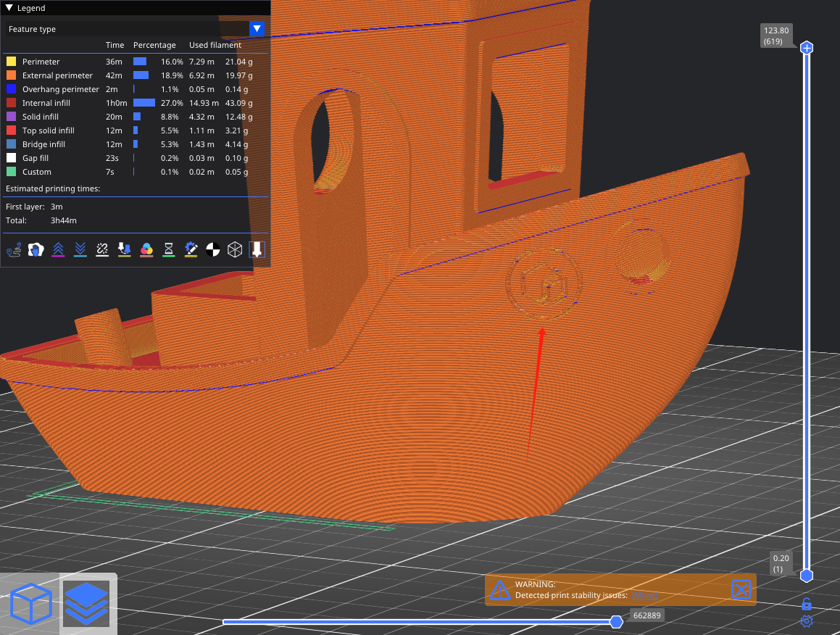Toggle pause print markers (hourglass icon)
Screen dimensions: 840x635
[x=169, y=249]
